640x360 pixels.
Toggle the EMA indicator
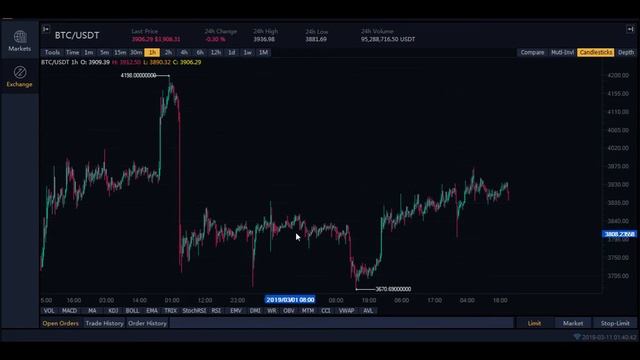point(152,311)
